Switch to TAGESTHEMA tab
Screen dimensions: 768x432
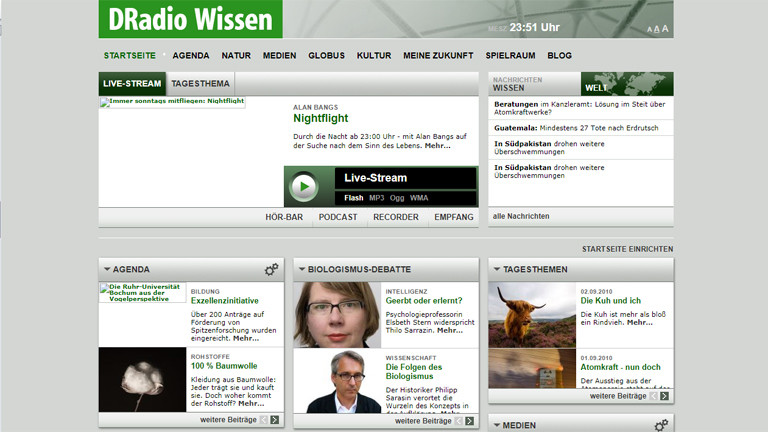point(200,84)
